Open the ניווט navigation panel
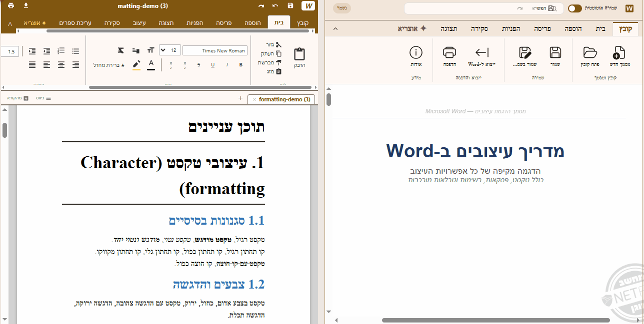This screenshot has width=644, height=324. (x=43, y=98)
